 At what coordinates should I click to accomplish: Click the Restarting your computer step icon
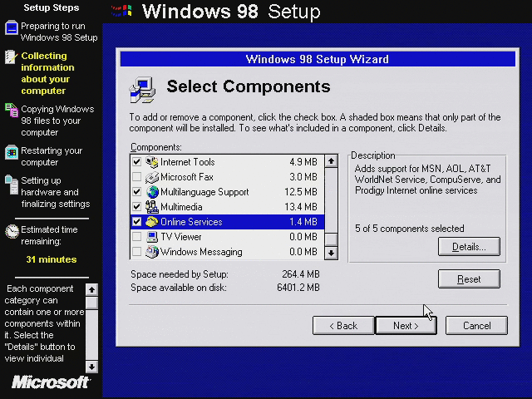[12, 152]
